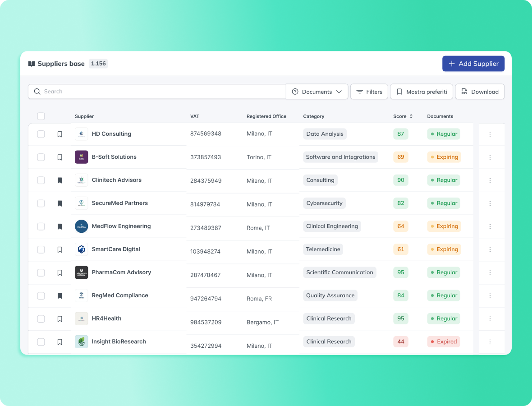Open row options for Insight BioResearch

490,342
